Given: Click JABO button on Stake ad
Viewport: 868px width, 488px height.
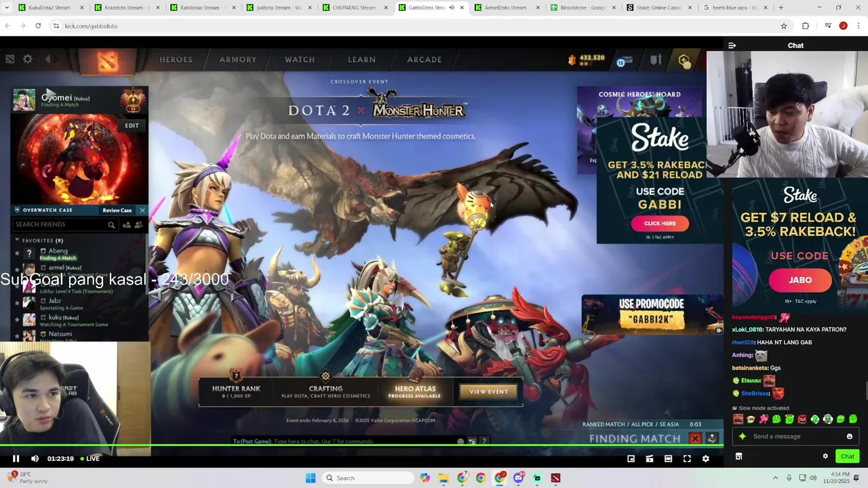Looking at the screenshot, I should click(x=800, y=280).
